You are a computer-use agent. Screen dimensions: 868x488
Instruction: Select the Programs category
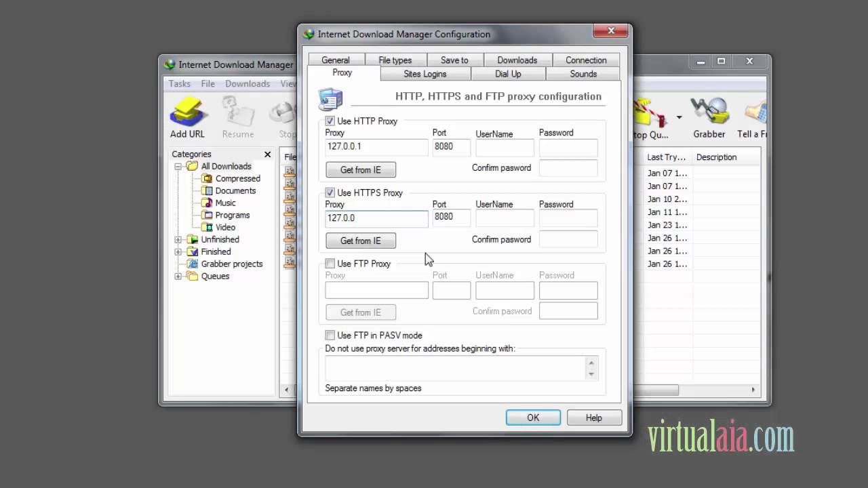[x=232, y=215]
